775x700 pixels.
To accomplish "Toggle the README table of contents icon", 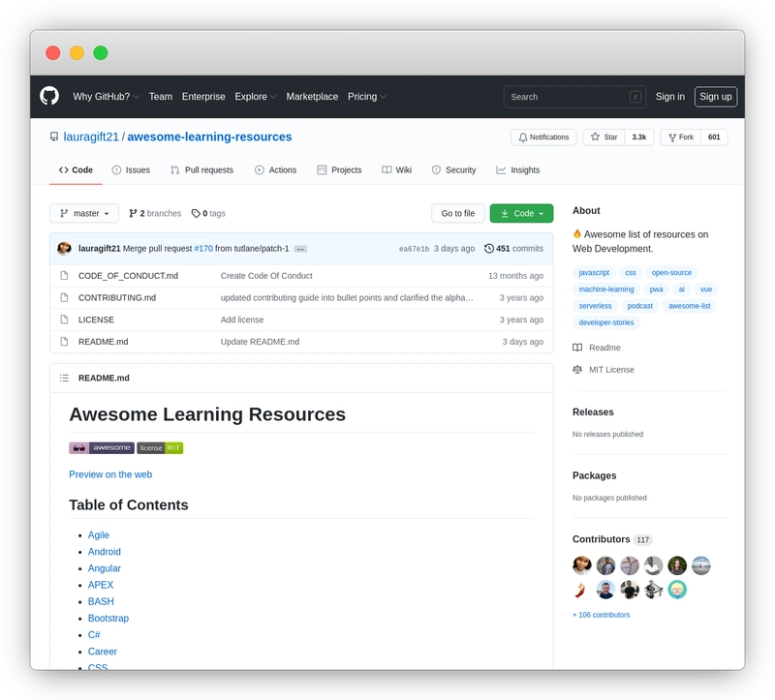I will point(64,378).
